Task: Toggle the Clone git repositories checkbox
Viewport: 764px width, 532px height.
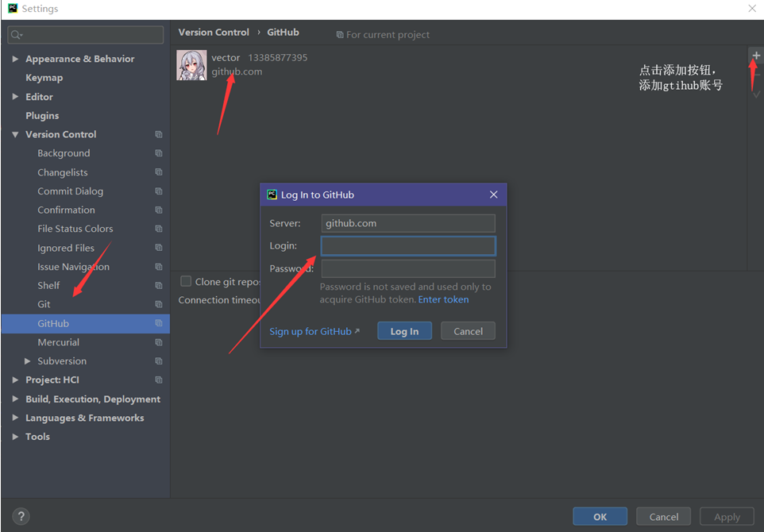Action: tap(186, 281)
